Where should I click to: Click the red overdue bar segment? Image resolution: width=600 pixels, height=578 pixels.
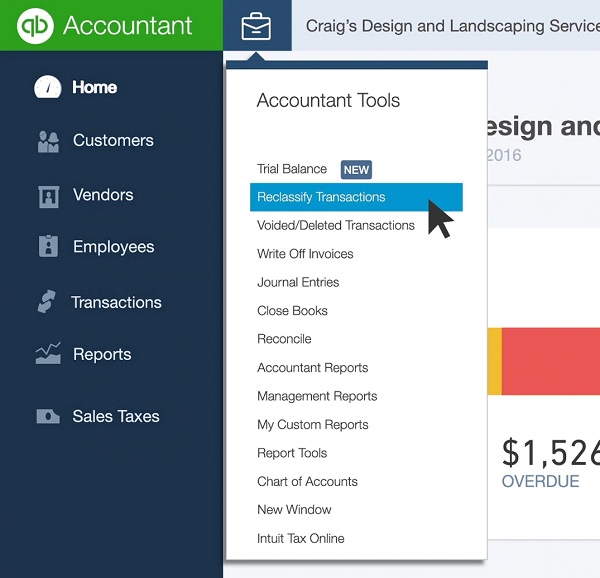551,361
